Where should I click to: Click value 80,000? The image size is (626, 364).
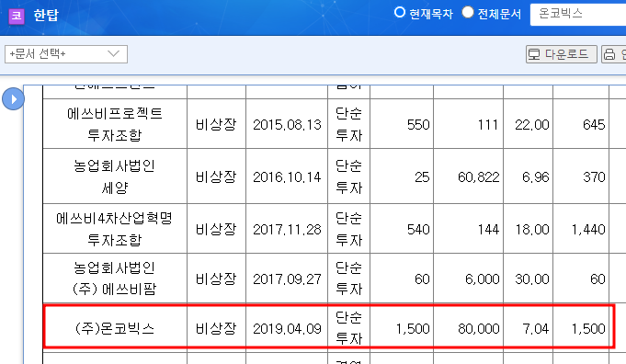point(479,328)
